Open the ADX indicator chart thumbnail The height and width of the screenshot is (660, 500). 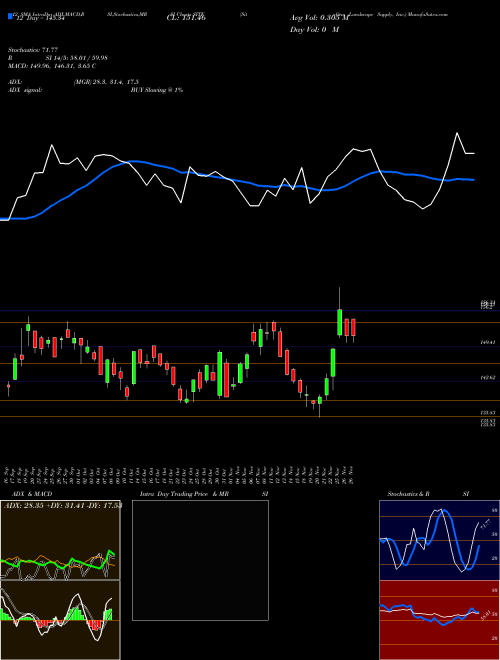coord(60,540)
